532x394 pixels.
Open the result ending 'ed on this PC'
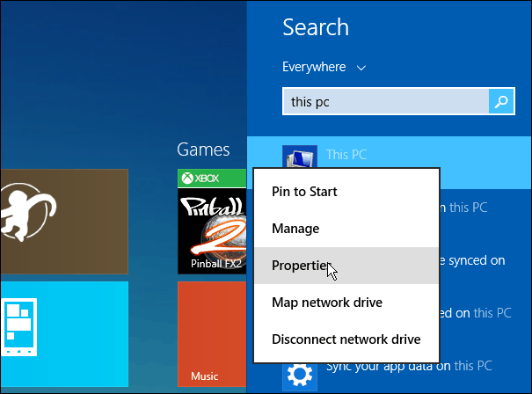coord(476,313)
